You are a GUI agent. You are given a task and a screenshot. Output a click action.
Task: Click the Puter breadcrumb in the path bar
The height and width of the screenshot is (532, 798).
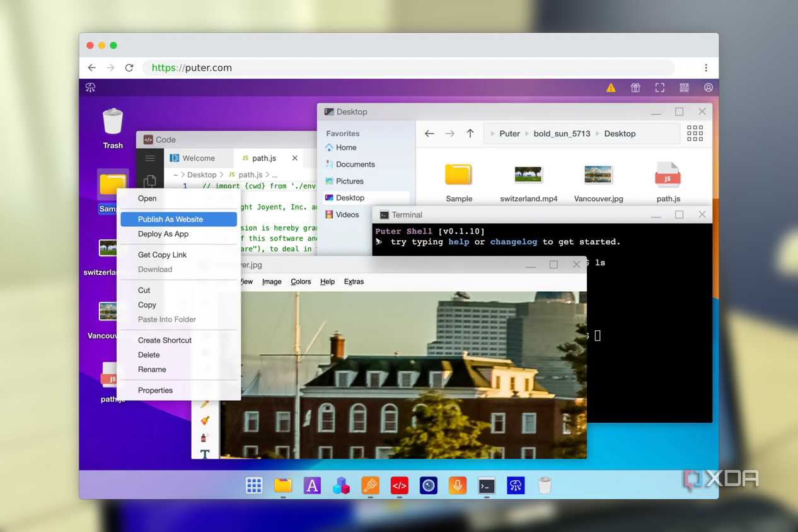click(x=509, y=134)
